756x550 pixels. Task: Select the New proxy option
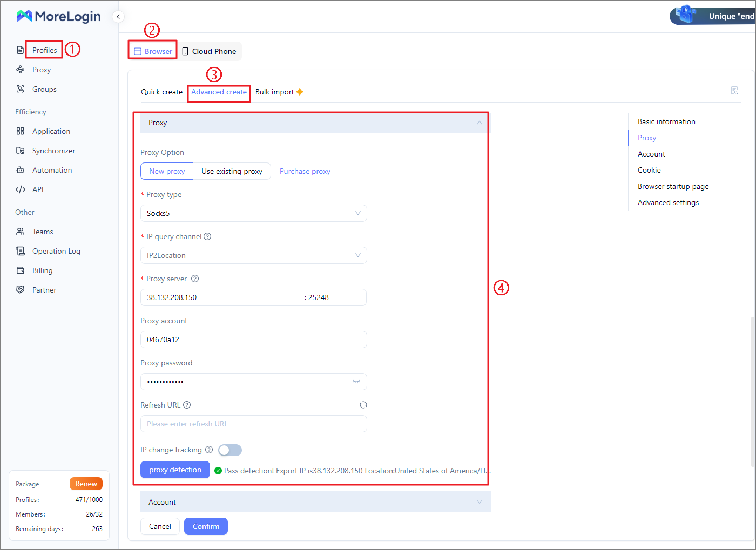point(167,171)
